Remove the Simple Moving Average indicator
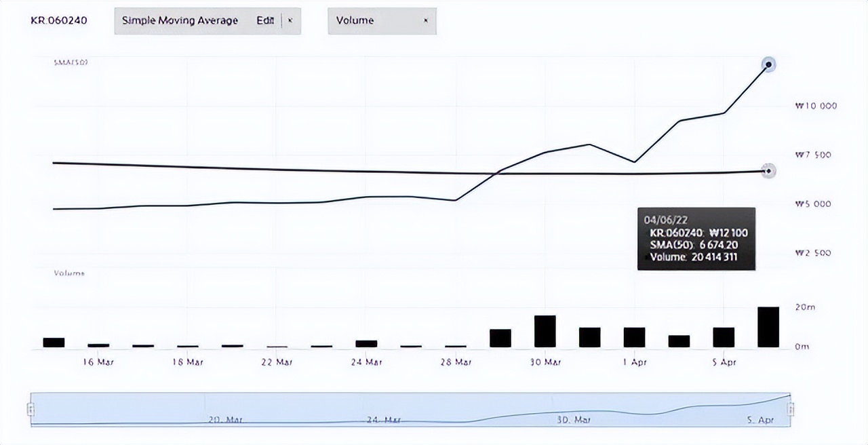Image resolution: width=868 pixels, height=445 pixels. [x=290, y=20]
